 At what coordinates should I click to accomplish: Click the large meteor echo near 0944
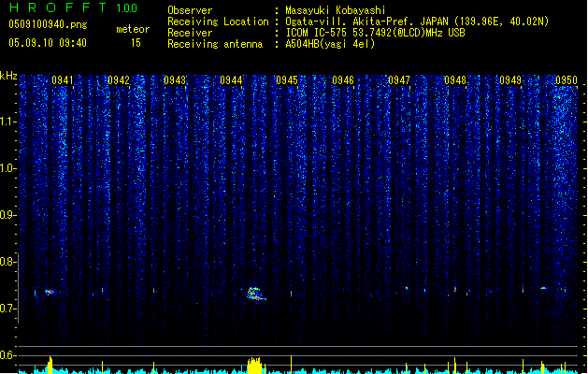click(x=256, y=294)
